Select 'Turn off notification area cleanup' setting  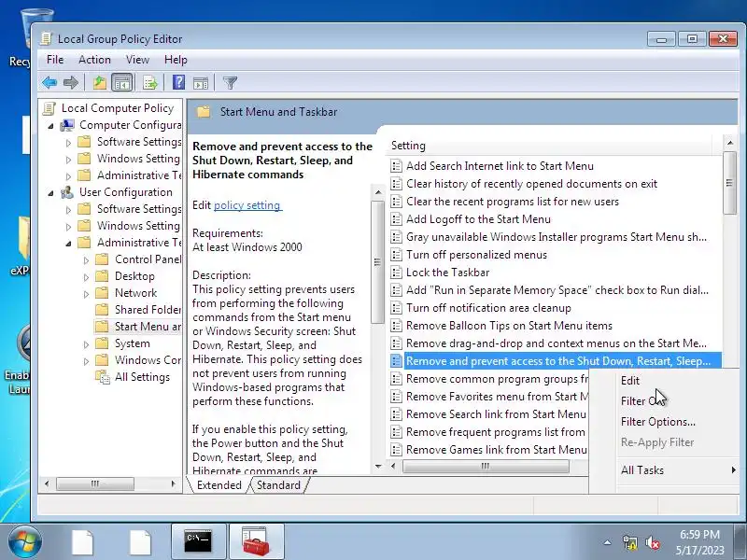coord(488,308)
